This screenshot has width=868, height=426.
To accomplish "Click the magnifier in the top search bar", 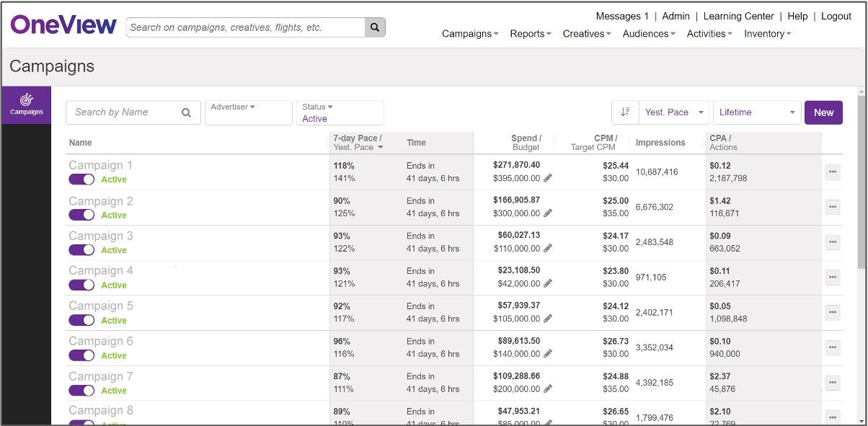I will [x=374, y=27].
